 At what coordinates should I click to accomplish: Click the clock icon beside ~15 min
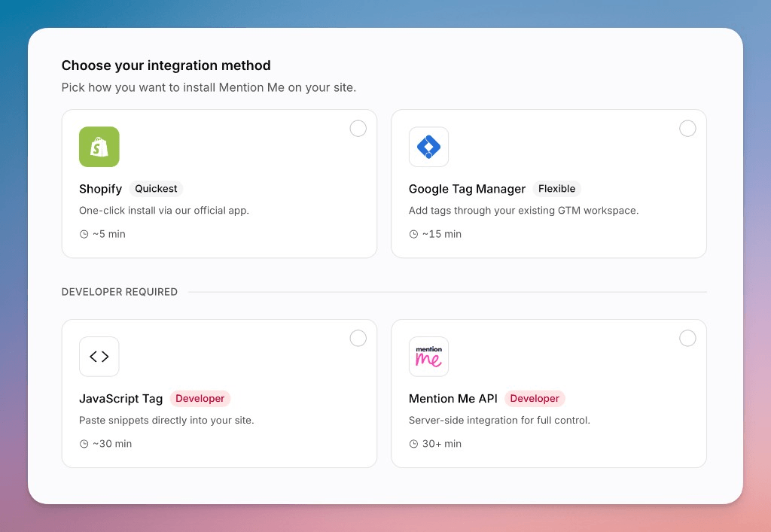413,234
